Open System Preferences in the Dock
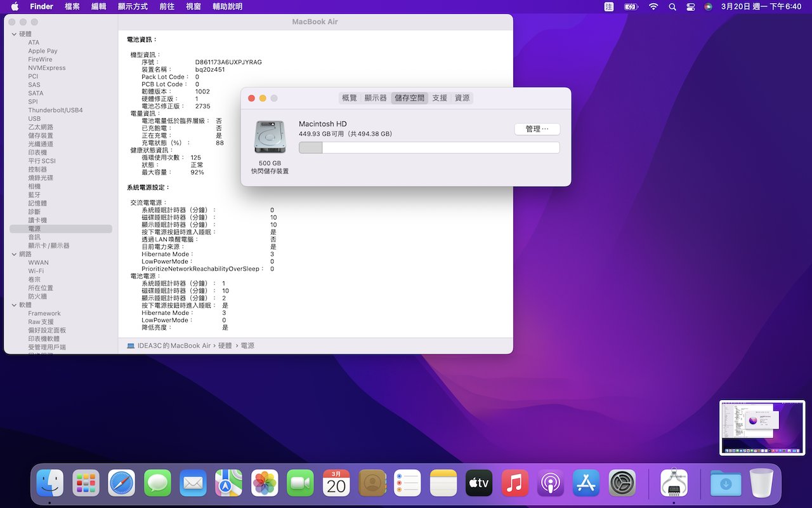Viewport: 812px width, 508px height. pyautogui.click(x=622, y=483)
